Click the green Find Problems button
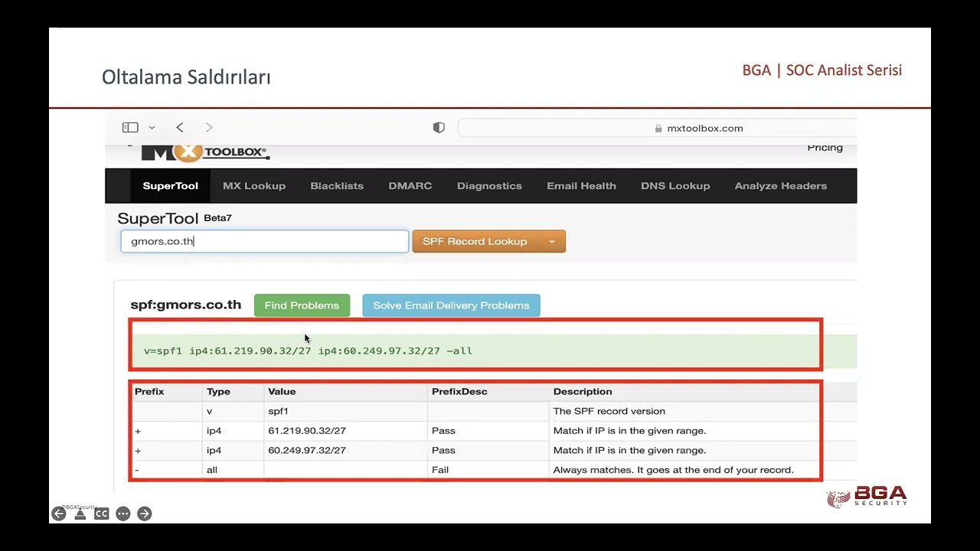This screenshot has height=551, width=980. tap(302, 305)
